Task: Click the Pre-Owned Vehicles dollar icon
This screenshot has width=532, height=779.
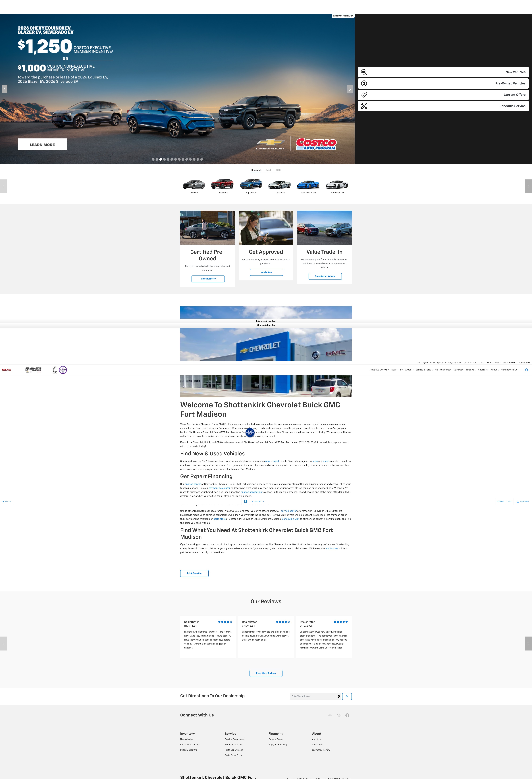Action: [364, 83]
